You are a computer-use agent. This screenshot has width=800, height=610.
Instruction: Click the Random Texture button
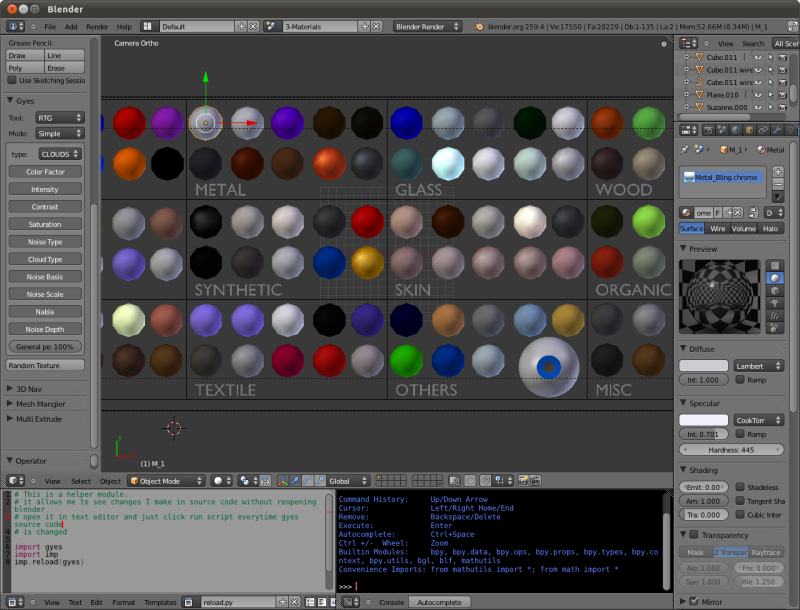[45, 365]
